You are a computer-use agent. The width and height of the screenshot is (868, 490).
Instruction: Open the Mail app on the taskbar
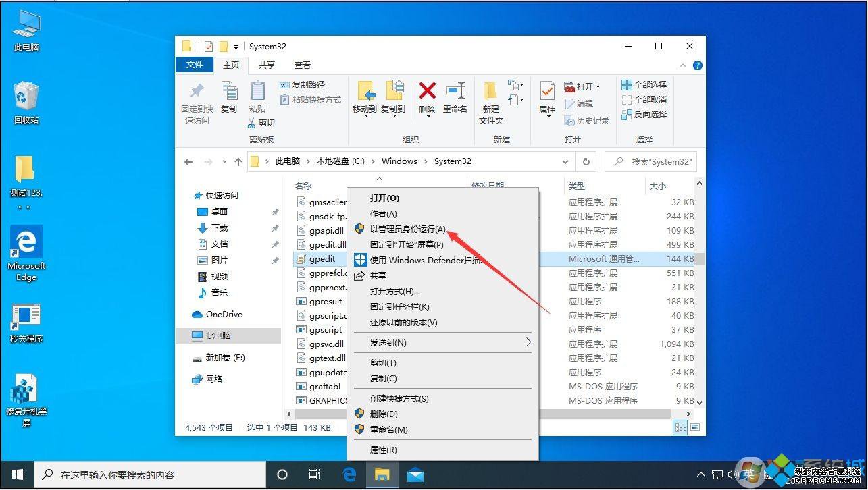click(415, 474)
